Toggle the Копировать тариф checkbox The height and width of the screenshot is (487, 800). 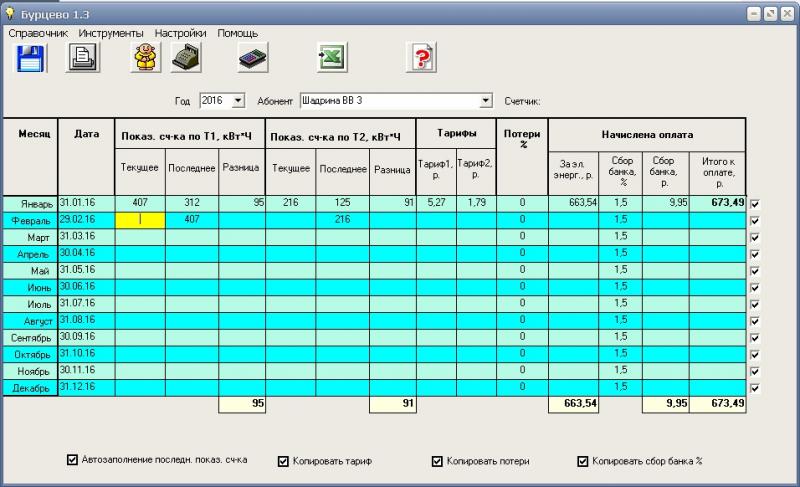[283, 461]
